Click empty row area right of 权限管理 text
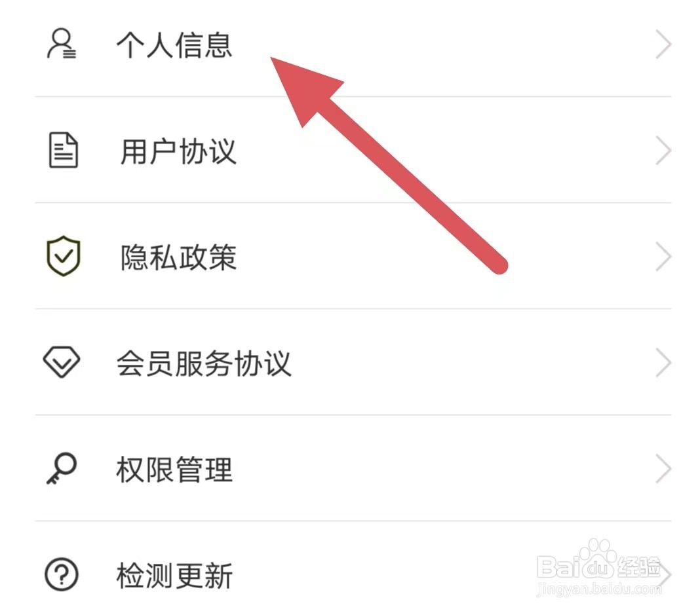 442,468
